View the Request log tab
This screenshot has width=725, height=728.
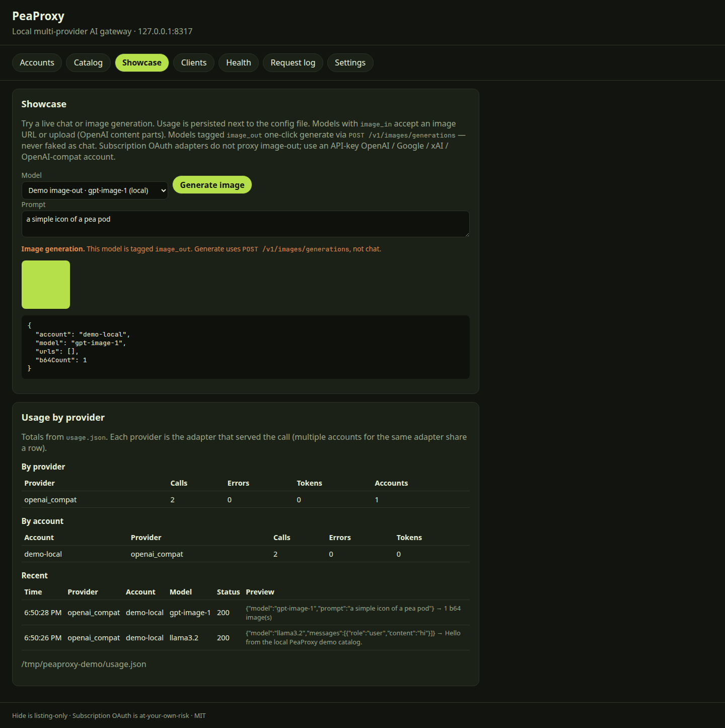[293, 62]
